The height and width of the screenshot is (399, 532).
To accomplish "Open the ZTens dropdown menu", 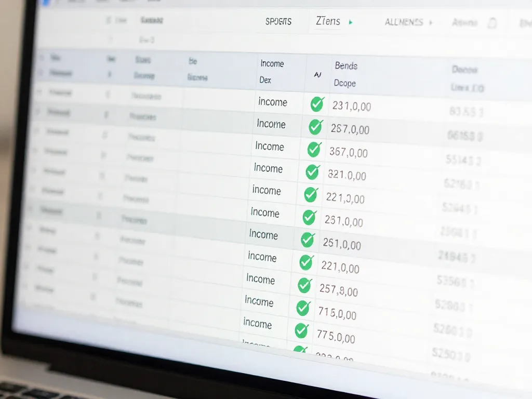I will (x=328, y=21).
